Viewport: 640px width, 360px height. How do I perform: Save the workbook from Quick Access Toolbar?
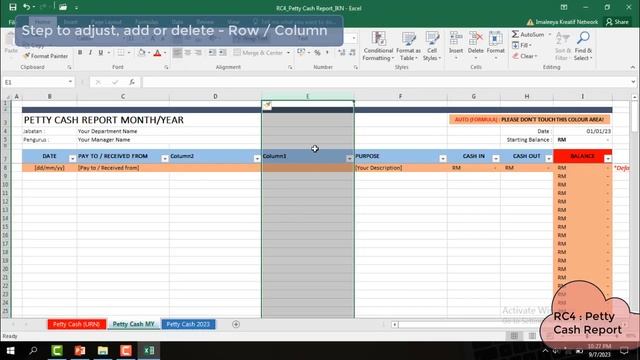click(13, 7)
